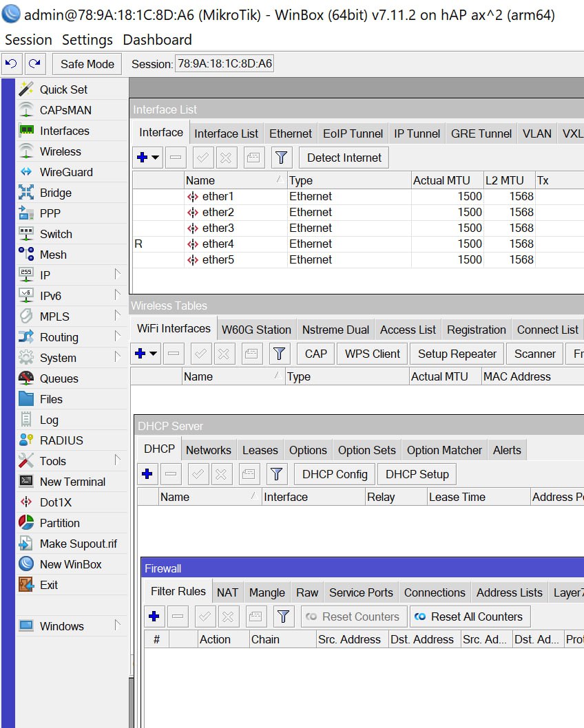Select ether4 interface row

click(x=357, y=244)
